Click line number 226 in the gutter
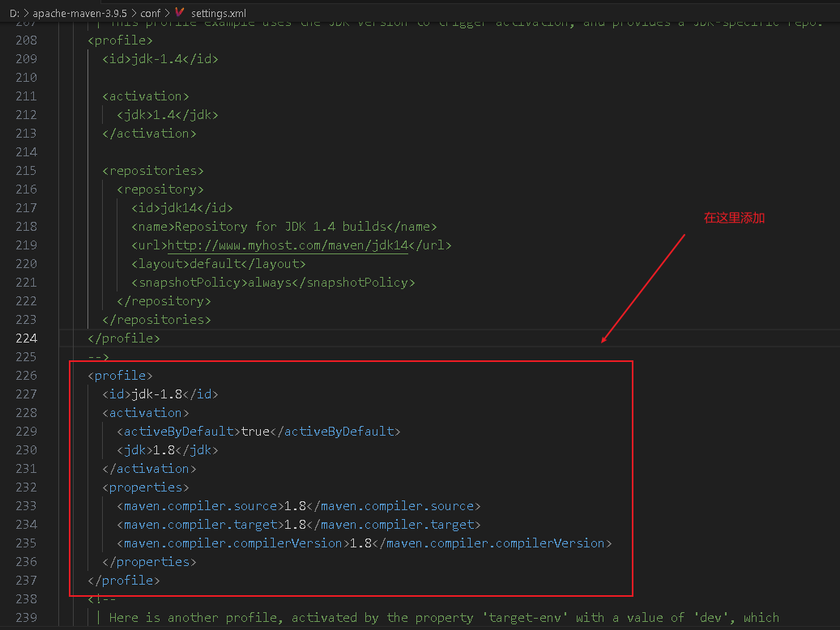 (27, 376)
